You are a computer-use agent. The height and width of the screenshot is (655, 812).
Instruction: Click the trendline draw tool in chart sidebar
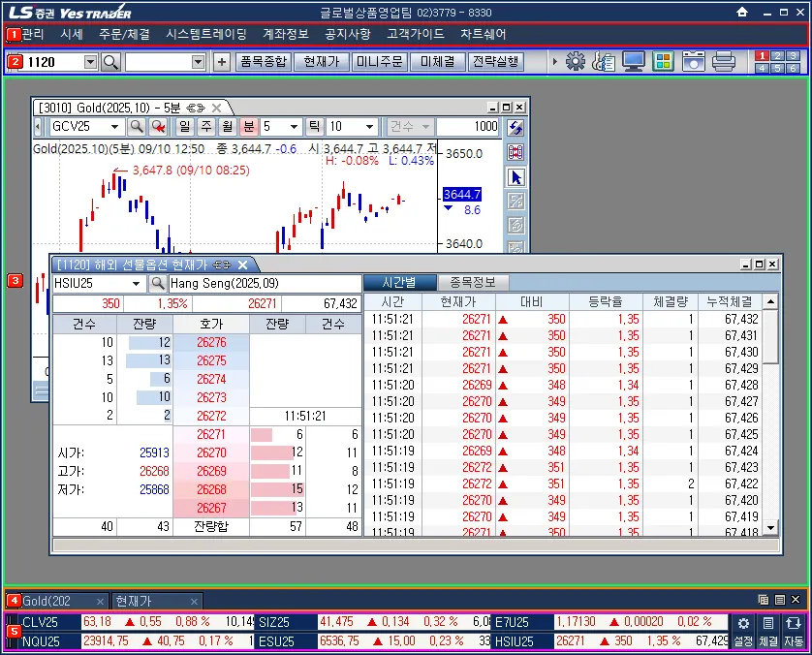click(515, 201)
